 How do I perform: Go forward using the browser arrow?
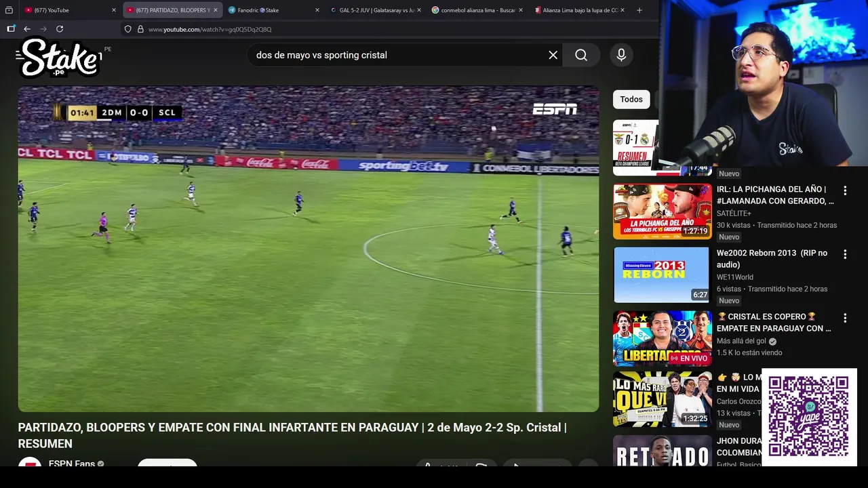pyautogui.click(x=43, y=29)
